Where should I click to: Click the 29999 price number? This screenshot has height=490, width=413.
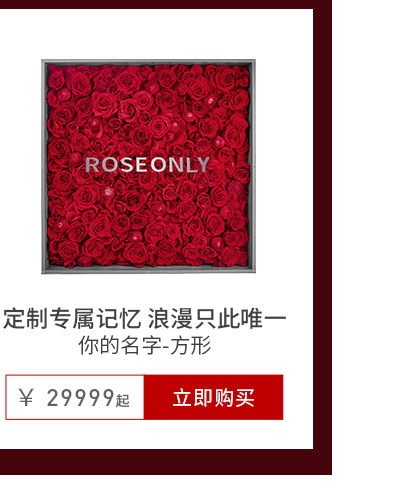(x=80, y=398)
